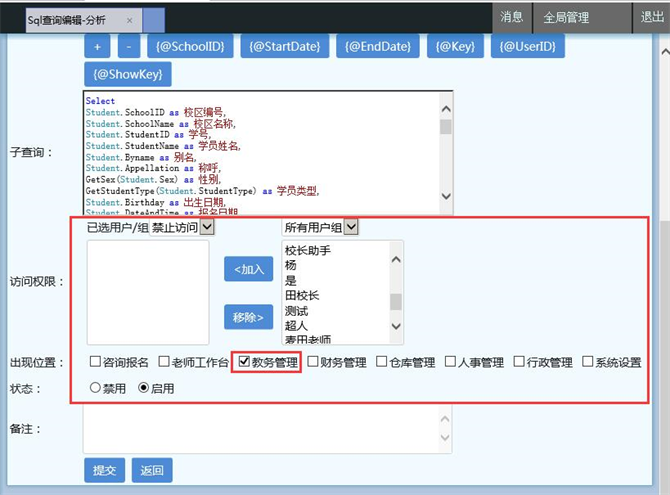The image size is (670, 495).
Task: Click the page scroll-up arrow at right edge
Action: (665, 52)
